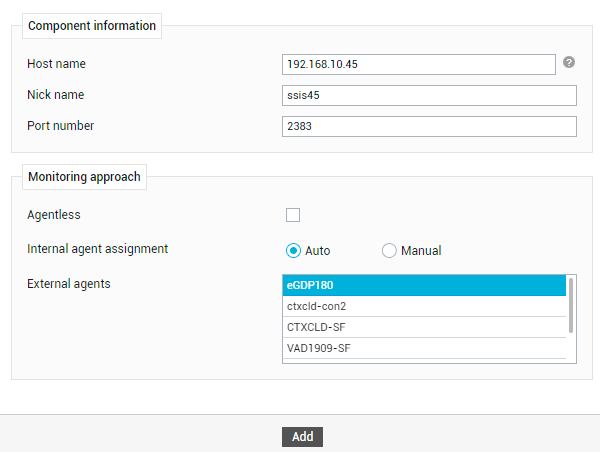Click the help icon beside Host name
The height and width of the screenshot is (452, 600).
click(569, 62)
